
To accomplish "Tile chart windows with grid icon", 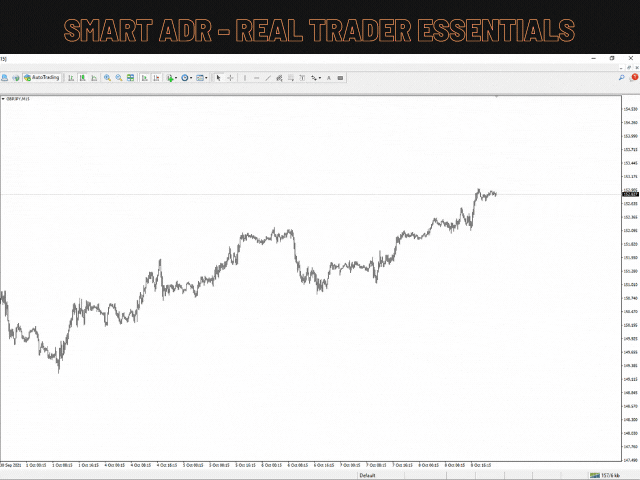I will coord(130,78).
